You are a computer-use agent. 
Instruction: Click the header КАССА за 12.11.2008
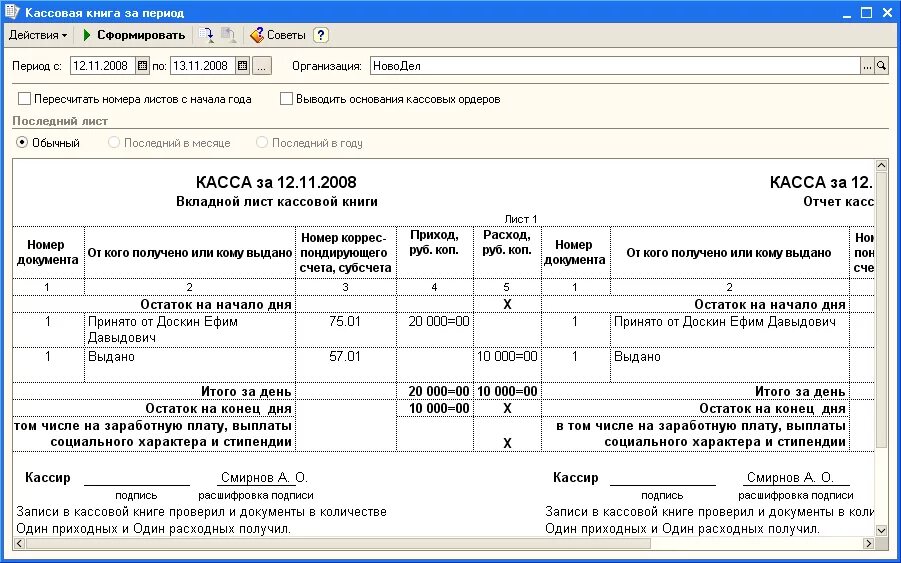point(276,183)
